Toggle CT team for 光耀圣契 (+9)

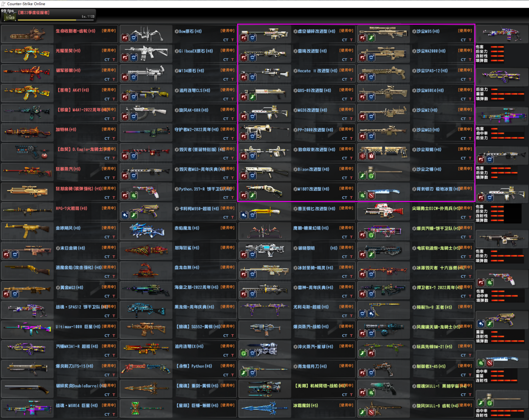point(107,59)
